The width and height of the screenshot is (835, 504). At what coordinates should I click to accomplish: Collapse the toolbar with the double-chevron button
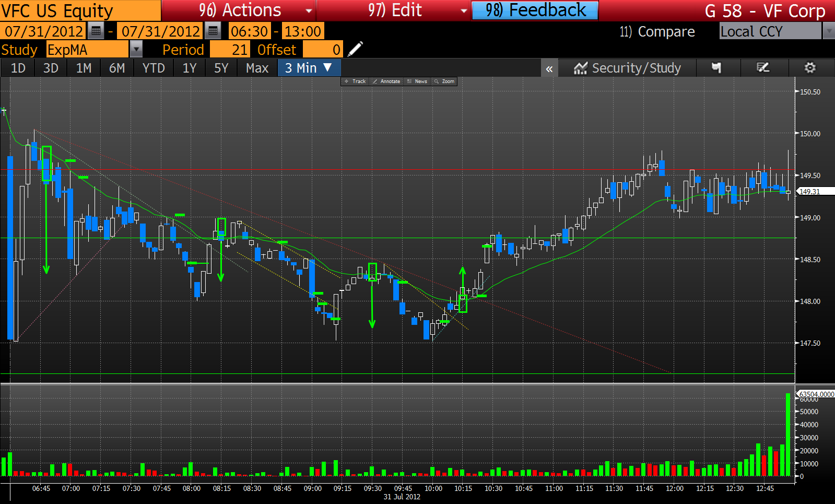coord(549,68)
